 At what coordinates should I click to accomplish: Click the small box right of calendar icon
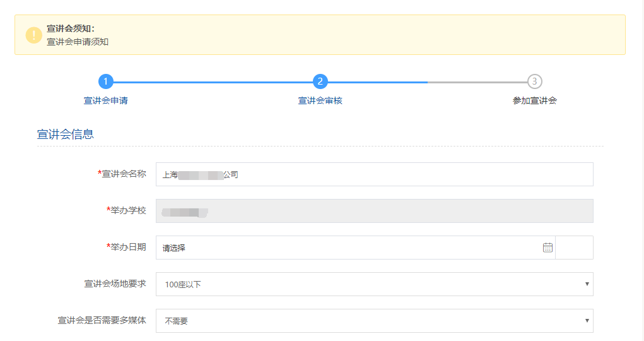(575, 248)
